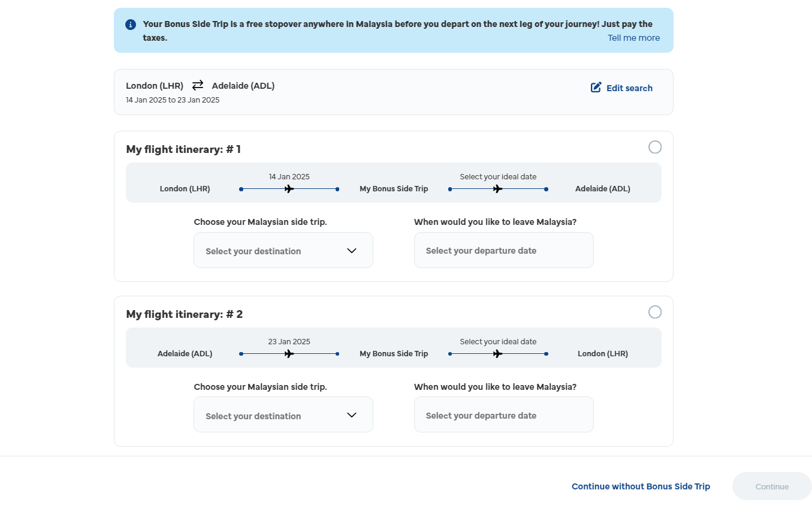Viewport: 812px width, 505px height.
Task: Click the plane icon under 23 Jan 2025
Action: click(x=289, y=354)
